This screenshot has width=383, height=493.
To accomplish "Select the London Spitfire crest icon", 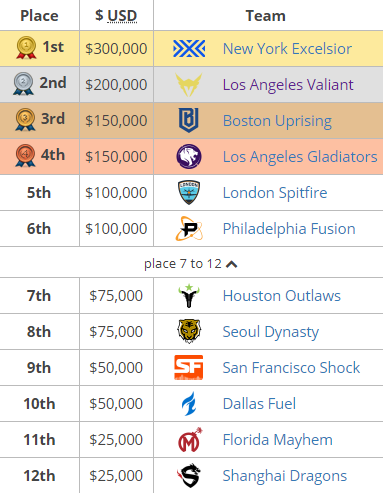I will pyautogui.click(x=189, y=192).
